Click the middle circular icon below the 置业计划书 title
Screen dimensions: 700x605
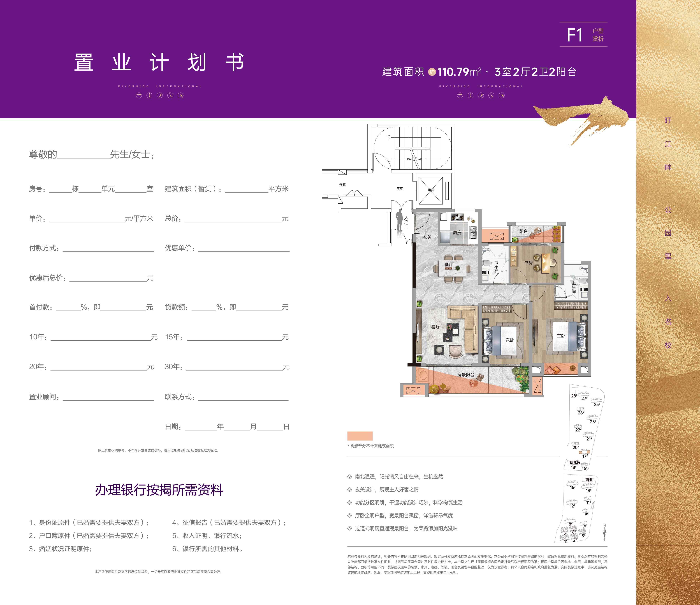pyautogui.click(x=160, y=96)
